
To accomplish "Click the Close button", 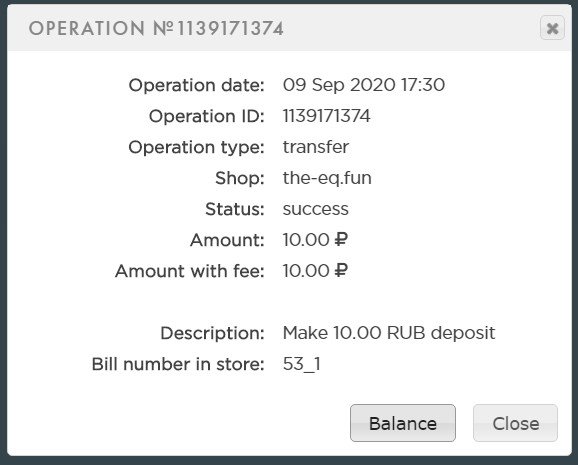I will point(515,423).
